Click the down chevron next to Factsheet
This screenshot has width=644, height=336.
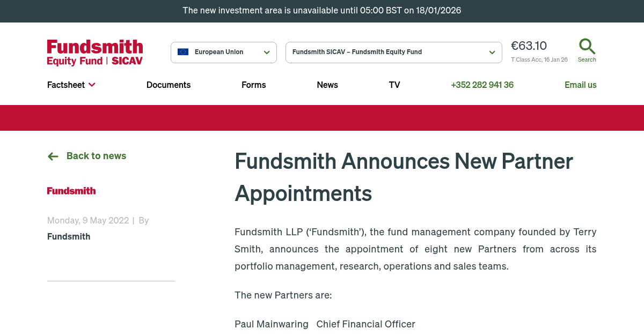coord(92,85)
